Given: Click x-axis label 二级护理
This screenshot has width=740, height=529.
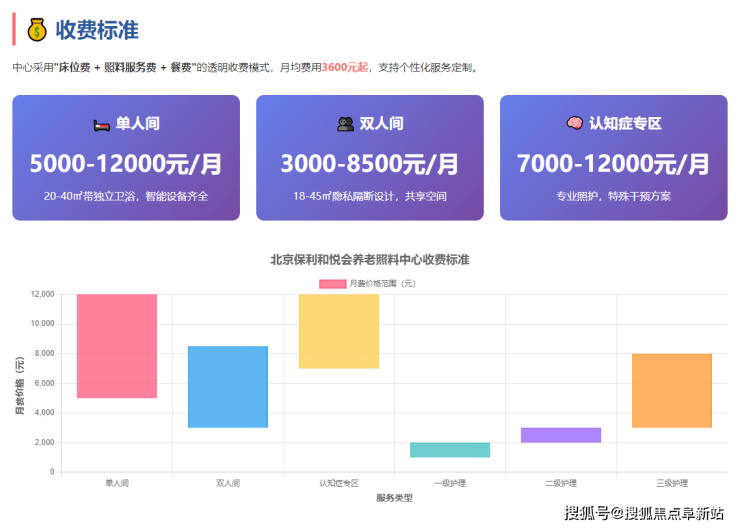Looking at the screenshot, I should click(561, 483).
